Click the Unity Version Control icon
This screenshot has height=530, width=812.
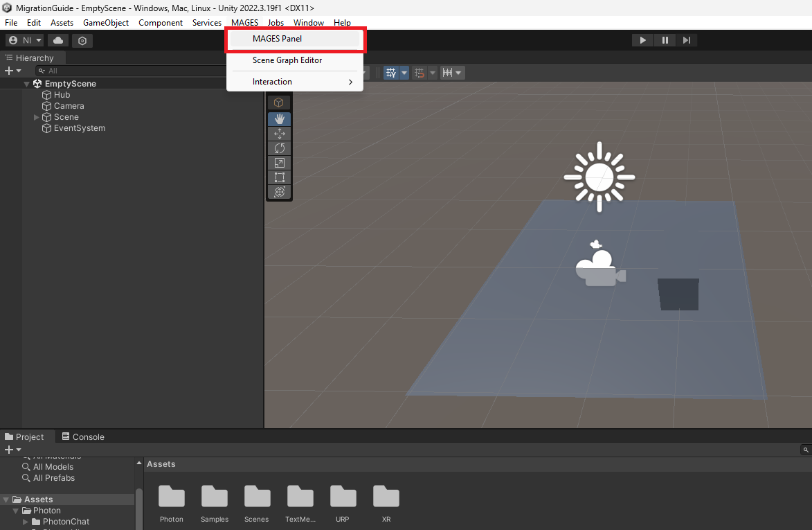click(x=82, y=40)
